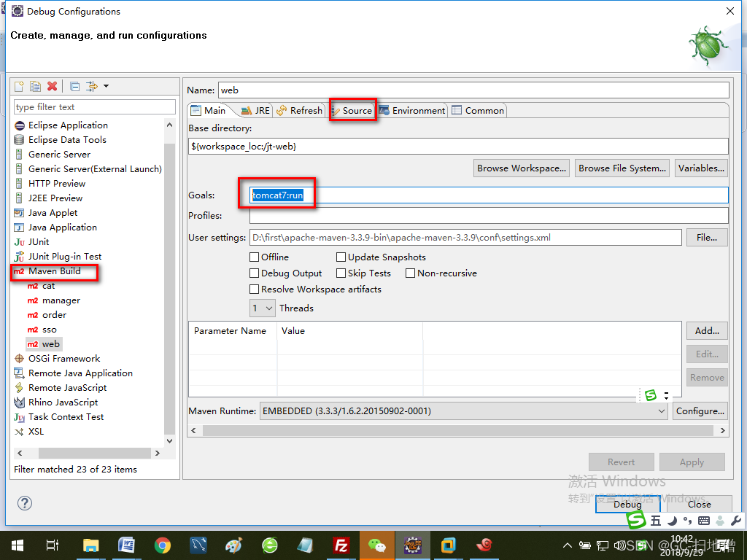747x560 pixels.
Task: Select Generic Server entry
Action: point(59,155)
